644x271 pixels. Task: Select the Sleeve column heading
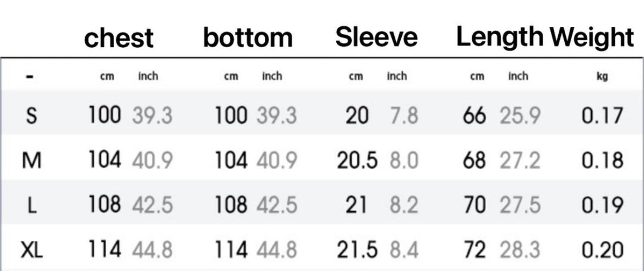coord(376,37)
